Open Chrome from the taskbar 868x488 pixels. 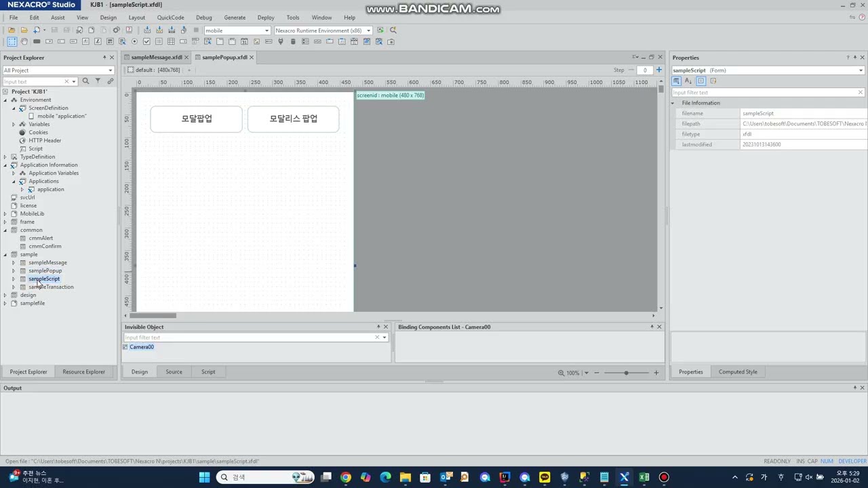click(346, 477)
